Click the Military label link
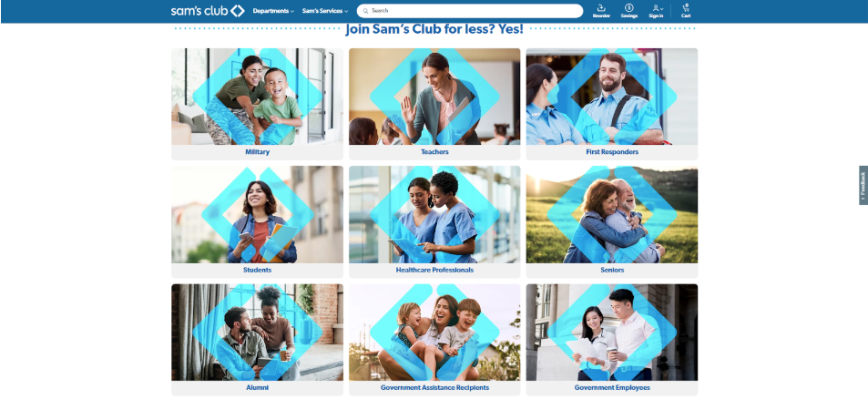This screenshot has height=410, width=868. [x=258, y=152]
